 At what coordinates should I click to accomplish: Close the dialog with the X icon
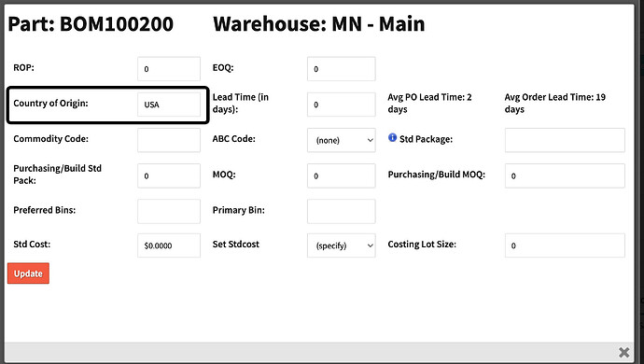click(x=623, y=352)
